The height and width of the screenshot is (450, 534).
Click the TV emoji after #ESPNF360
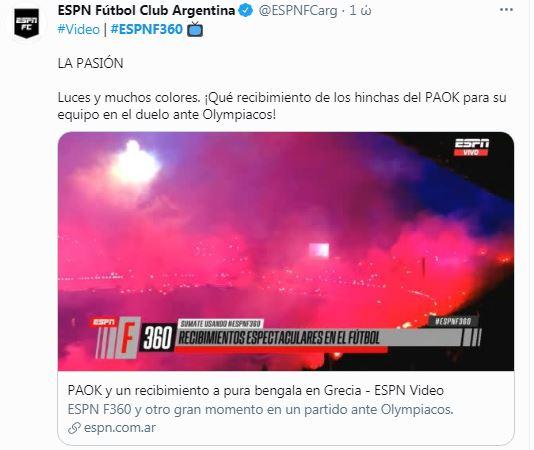(195, 29)
